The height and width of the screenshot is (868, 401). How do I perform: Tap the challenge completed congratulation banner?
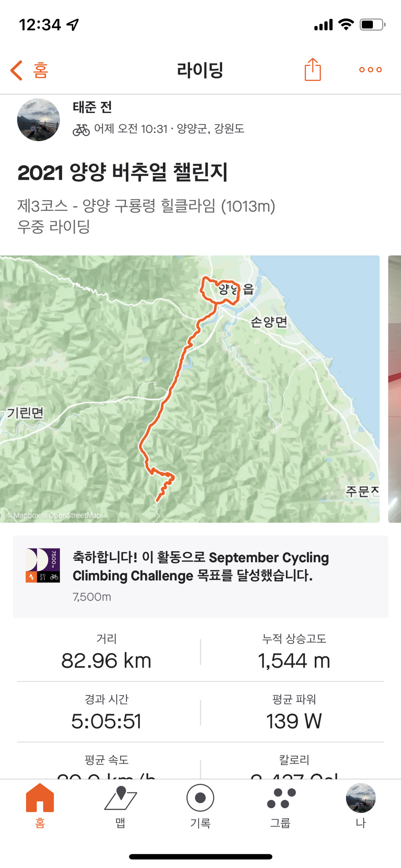(200, 576)
